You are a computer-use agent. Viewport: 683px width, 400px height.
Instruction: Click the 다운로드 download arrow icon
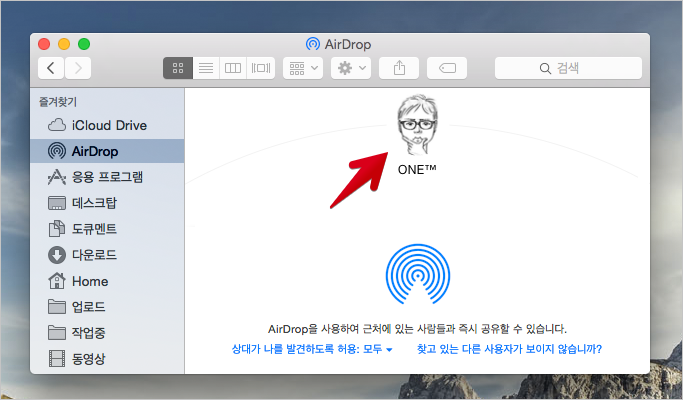(57, 255)
